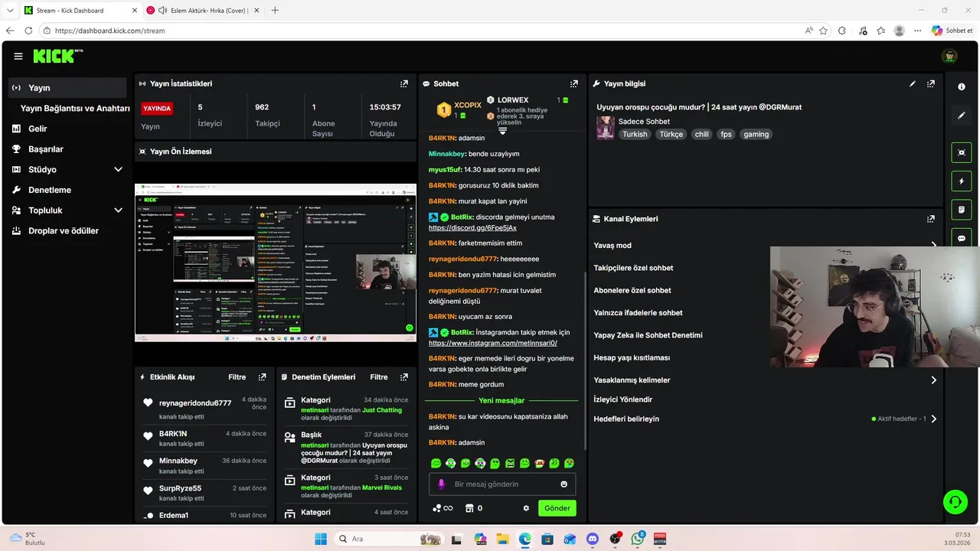Expand the Stüdyo sidebar section
This screenshot has height=551, width=980.
pos(118,169)
